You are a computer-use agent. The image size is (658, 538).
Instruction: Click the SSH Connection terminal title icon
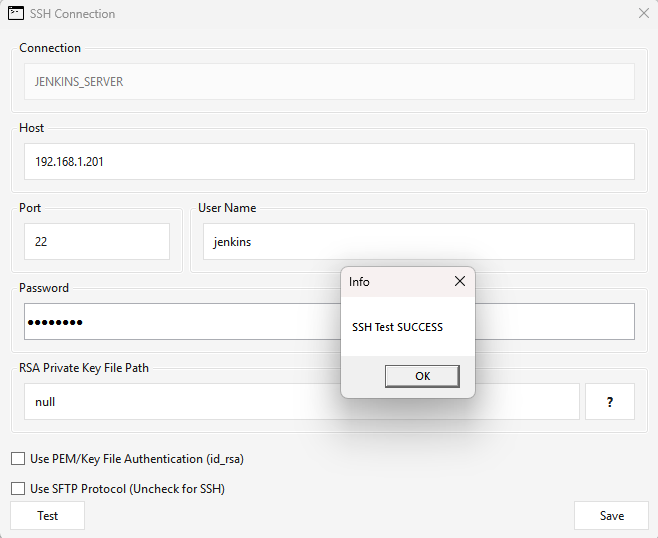[16, 13]
